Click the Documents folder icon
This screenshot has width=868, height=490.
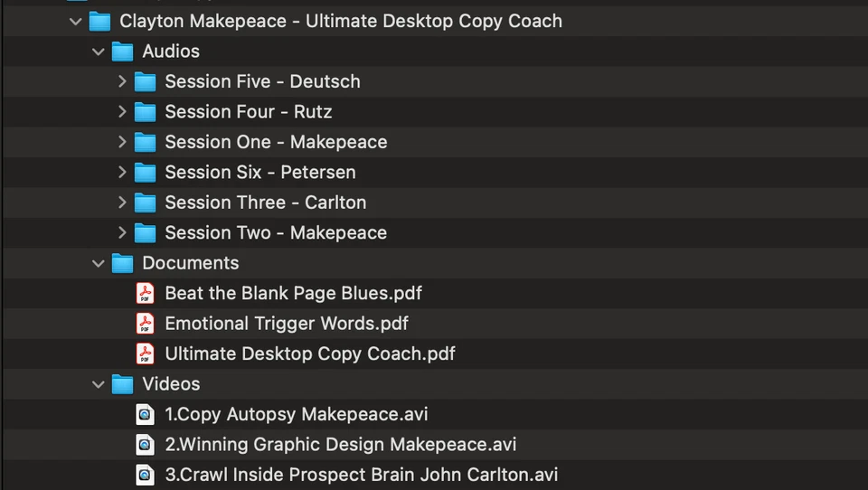coord(122,263)
